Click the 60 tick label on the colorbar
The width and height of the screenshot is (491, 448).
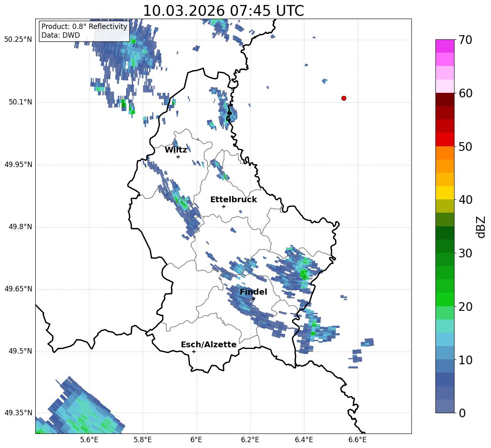coord(465,93)
